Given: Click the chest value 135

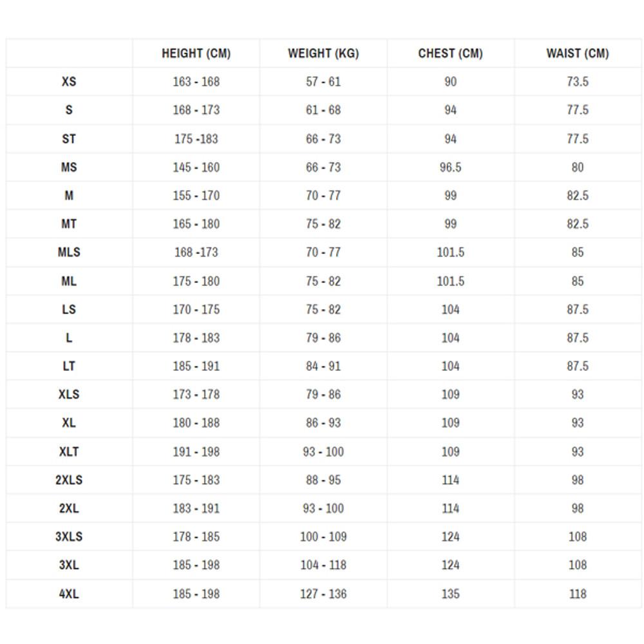Looking at the screenshot, I should [450, 594].
